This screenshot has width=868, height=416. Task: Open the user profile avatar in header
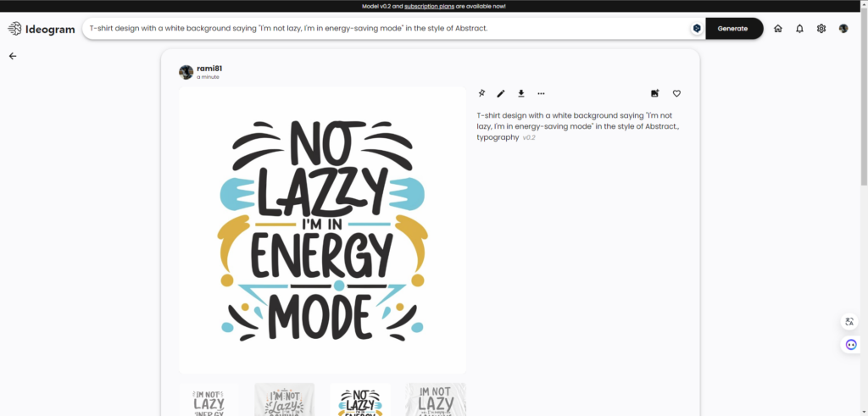[843, 29]
